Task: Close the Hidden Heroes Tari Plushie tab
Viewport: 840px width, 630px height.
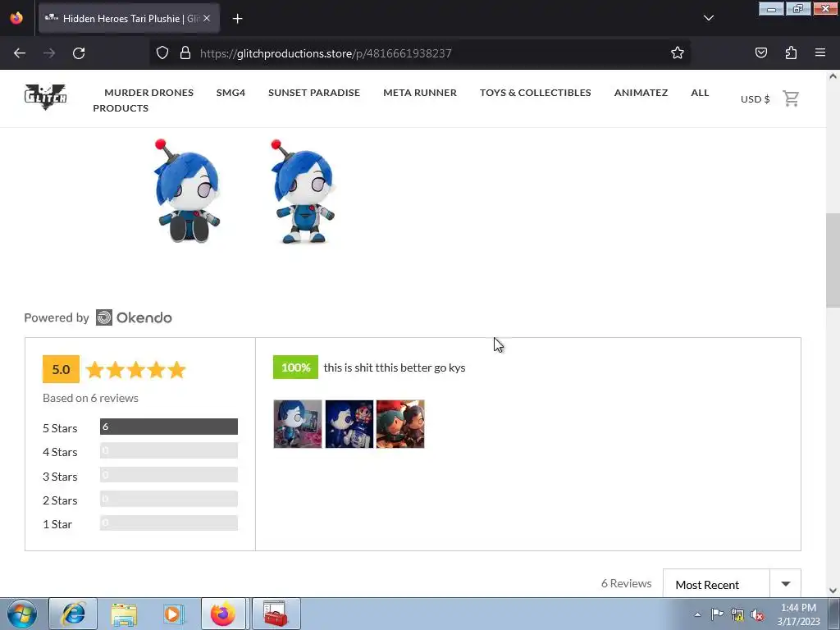Action: tap(207, 18)
